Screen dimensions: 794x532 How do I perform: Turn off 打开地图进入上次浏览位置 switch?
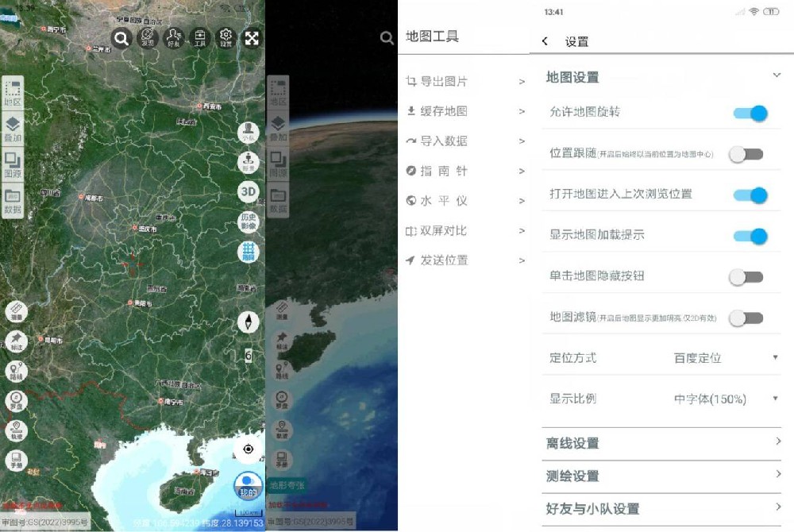(750, 195)
